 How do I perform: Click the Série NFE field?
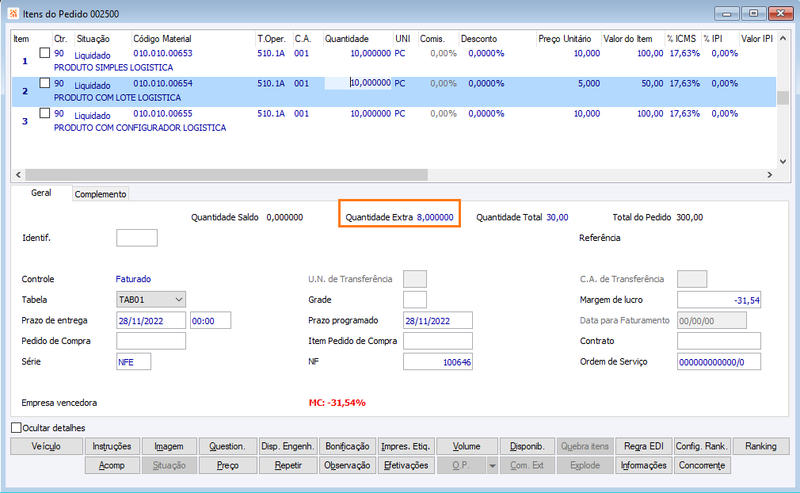click(134, 362)
